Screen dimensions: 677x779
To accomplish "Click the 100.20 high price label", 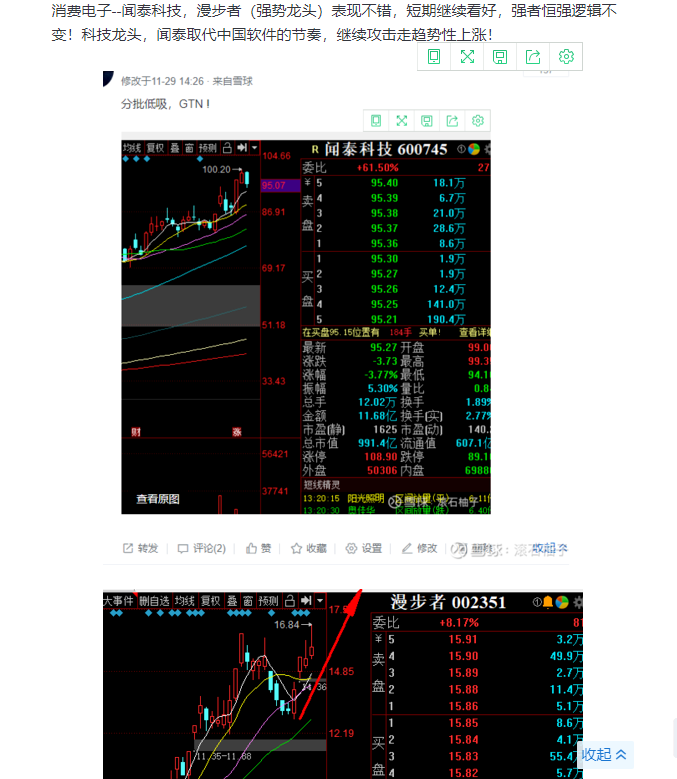I will [217, 169].
